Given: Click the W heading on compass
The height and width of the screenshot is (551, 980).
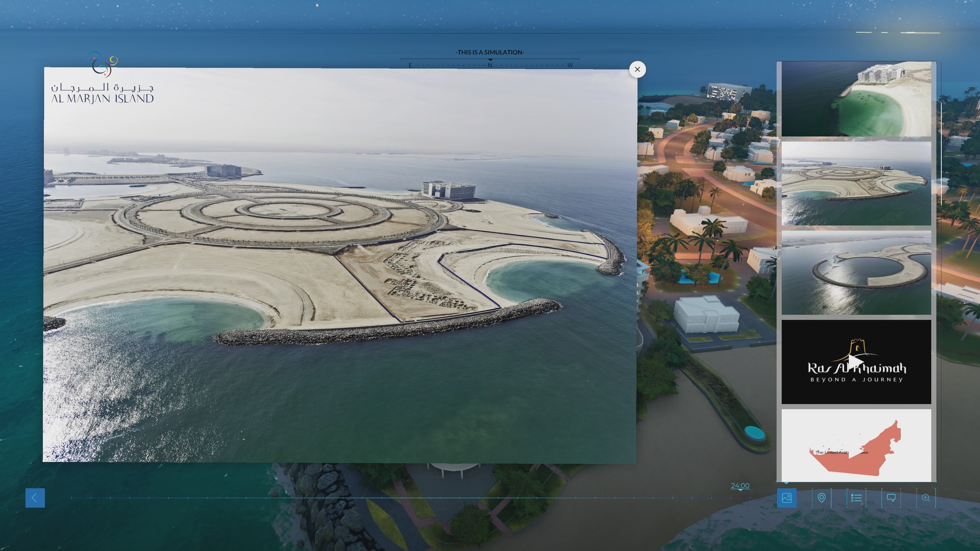Looking at the screenshot, I should 570,65.
